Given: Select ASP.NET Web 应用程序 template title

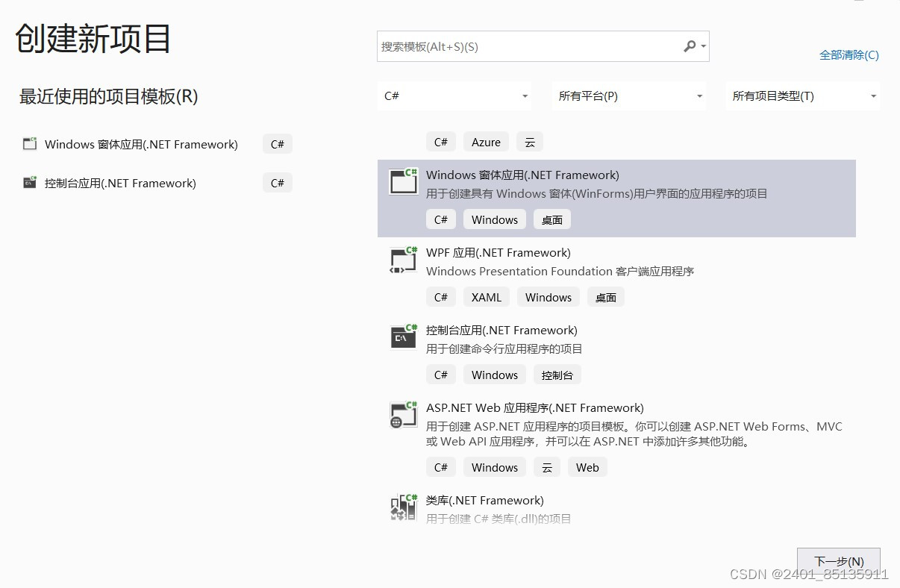Looking at the screenshot, I should point(534,407).
